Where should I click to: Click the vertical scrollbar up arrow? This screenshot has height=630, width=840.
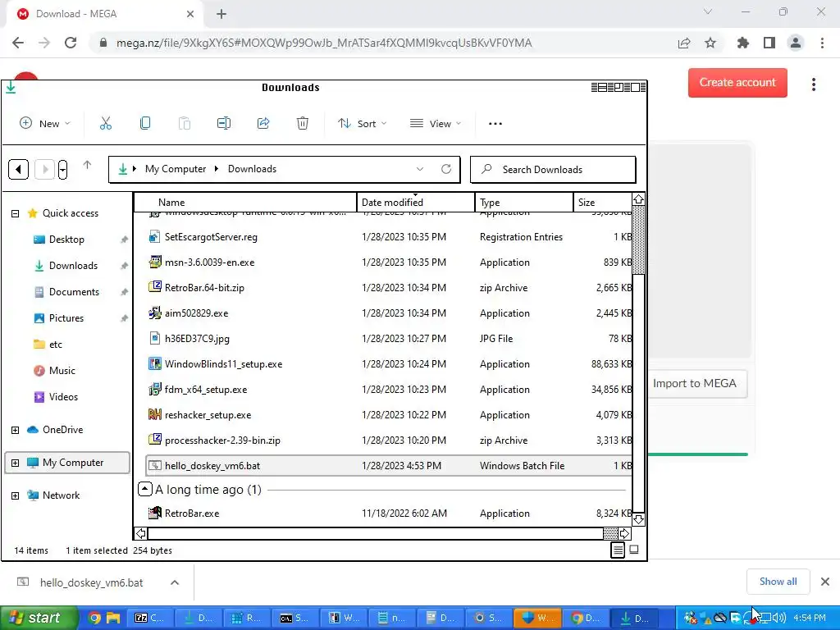tap(638, 199)
